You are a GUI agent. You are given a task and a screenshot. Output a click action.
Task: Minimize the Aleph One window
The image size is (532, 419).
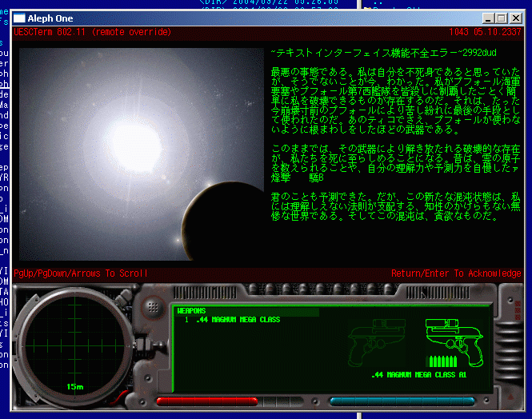click(488, 18)
